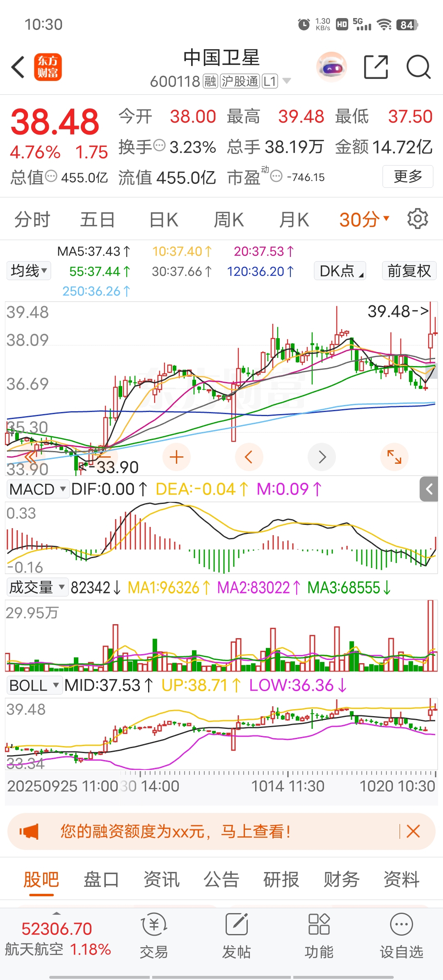Viewport: 443px width, 980px height.
Task: Tap 设自选 add to watchlist
Action: (x=402, y=936)
